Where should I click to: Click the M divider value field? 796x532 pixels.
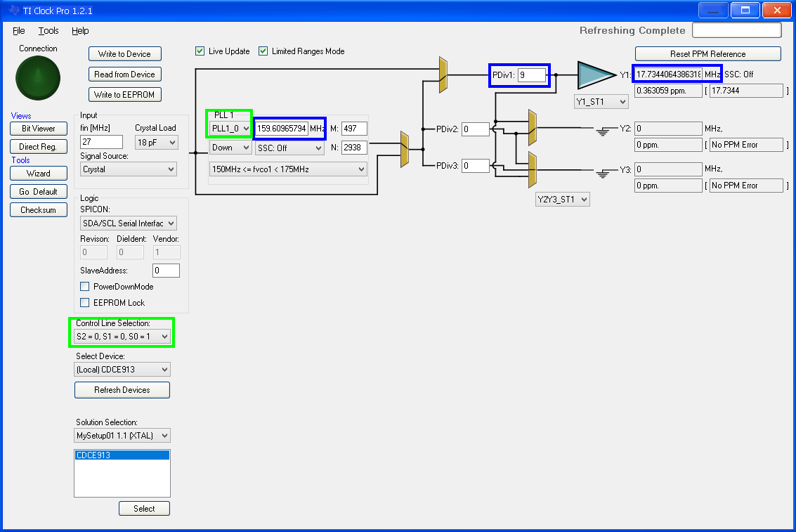coord(354,129)
